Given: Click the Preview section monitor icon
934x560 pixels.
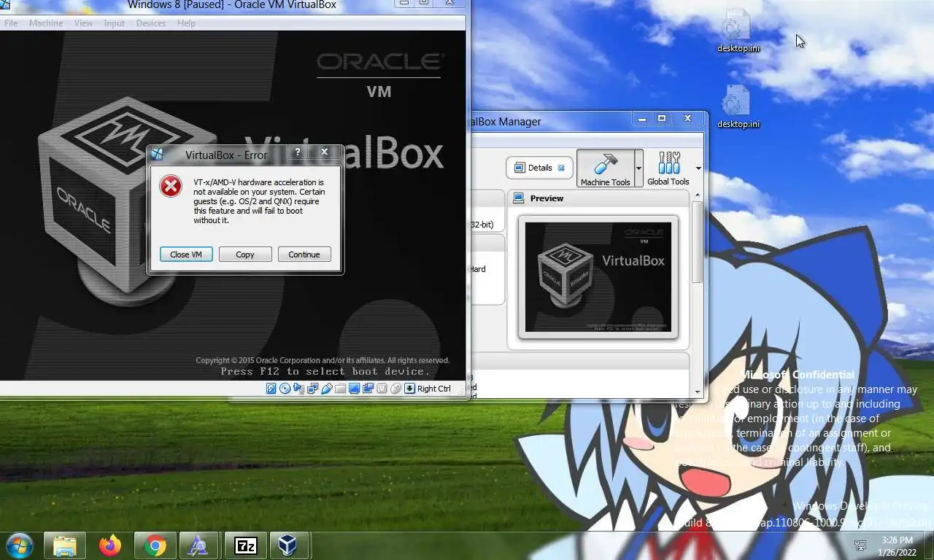Looking at the screenshot, I should tap(518, 198).
